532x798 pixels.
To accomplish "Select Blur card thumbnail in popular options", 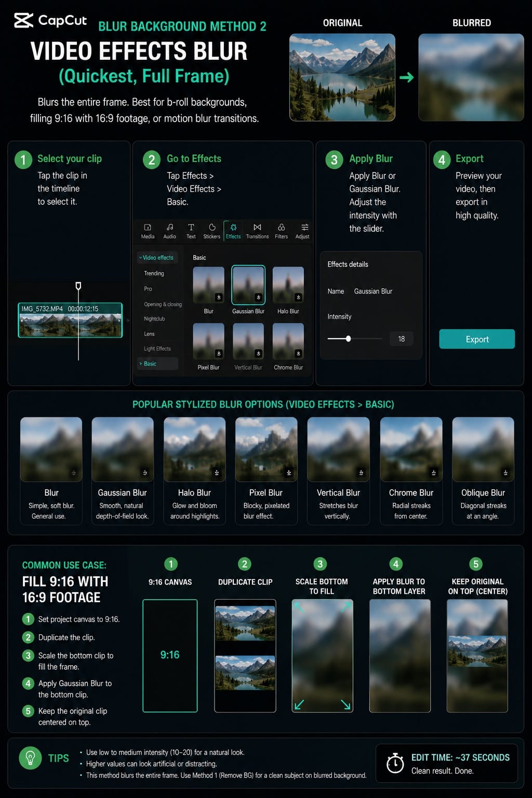I will [51, 449].
